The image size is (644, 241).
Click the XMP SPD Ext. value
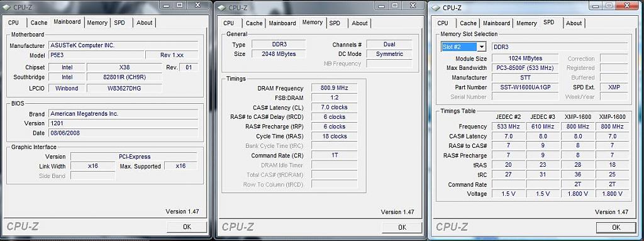(x=614, y=87)
